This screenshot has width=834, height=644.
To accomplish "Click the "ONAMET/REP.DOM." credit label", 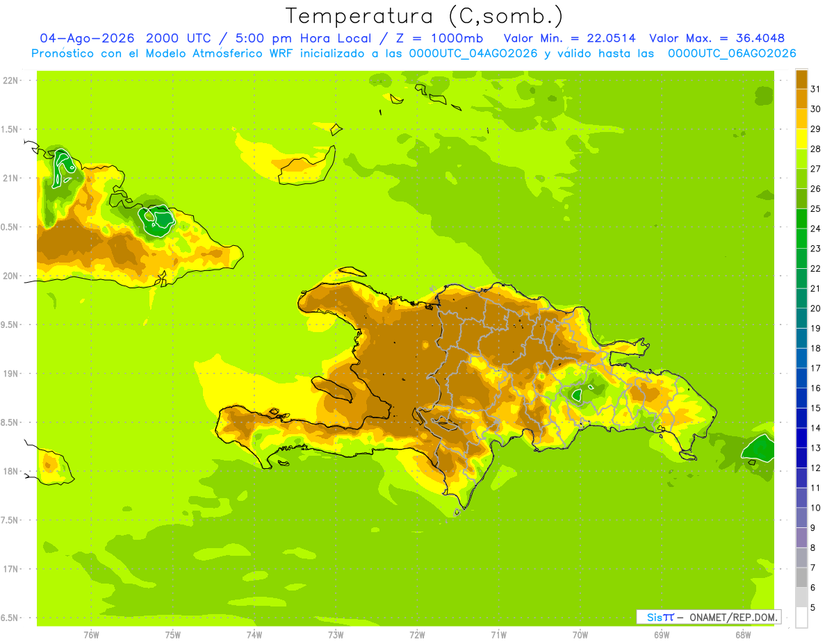I will tap(733, 617).
